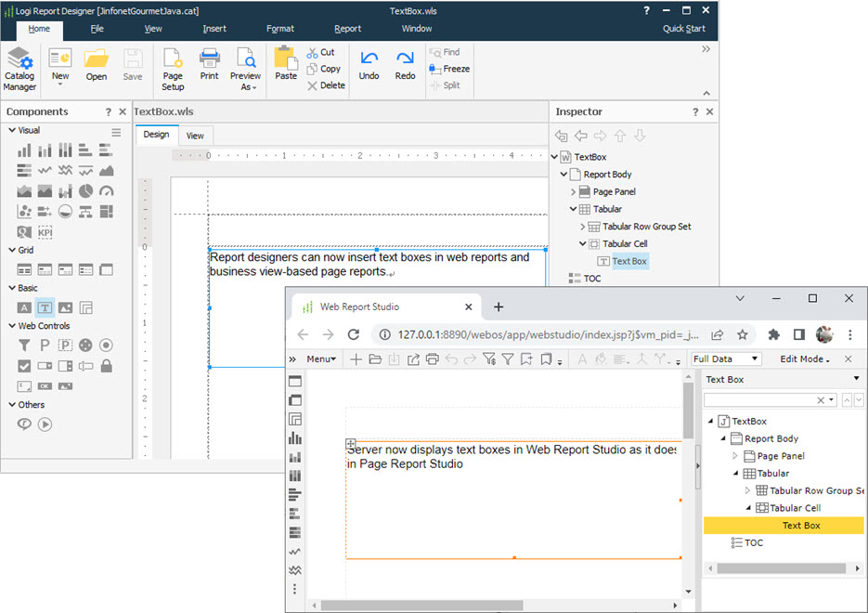Open the Edit Mode dropdown

804,359
